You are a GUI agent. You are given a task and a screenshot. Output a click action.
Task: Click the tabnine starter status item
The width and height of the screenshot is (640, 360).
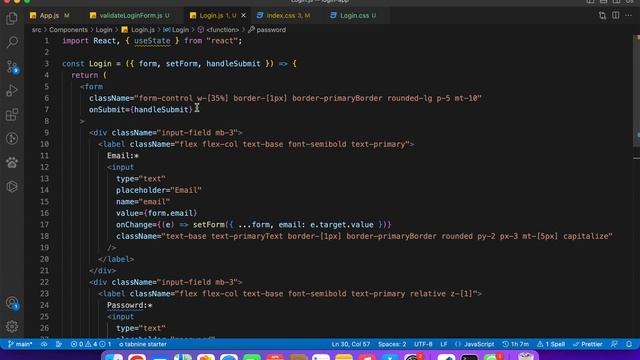tap(143, 344)
